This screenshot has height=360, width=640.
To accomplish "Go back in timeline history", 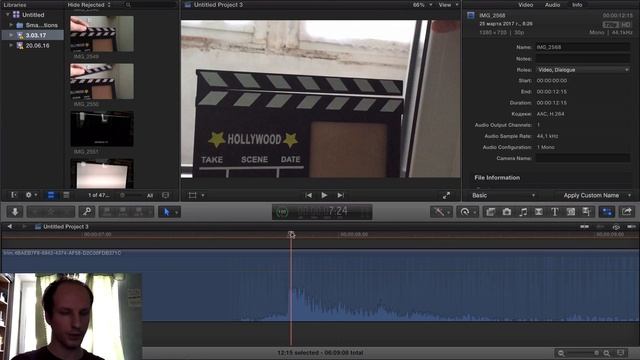I will (10, 227).
